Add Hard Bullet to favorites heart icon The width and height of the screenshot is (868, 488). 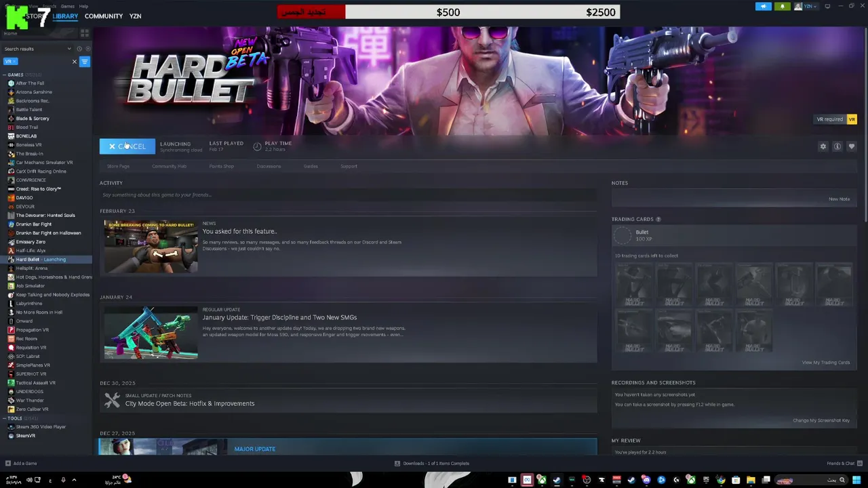coord(852,146)
